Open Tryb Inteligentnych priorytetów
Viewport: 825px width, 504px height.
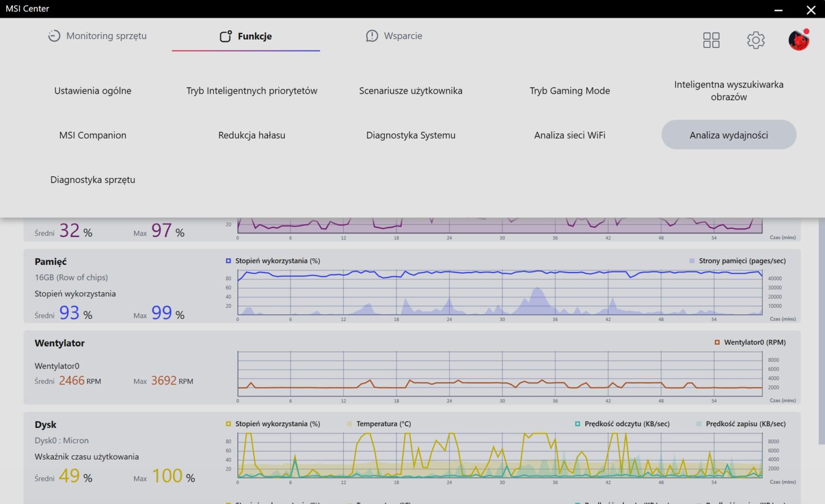[252, 91]
